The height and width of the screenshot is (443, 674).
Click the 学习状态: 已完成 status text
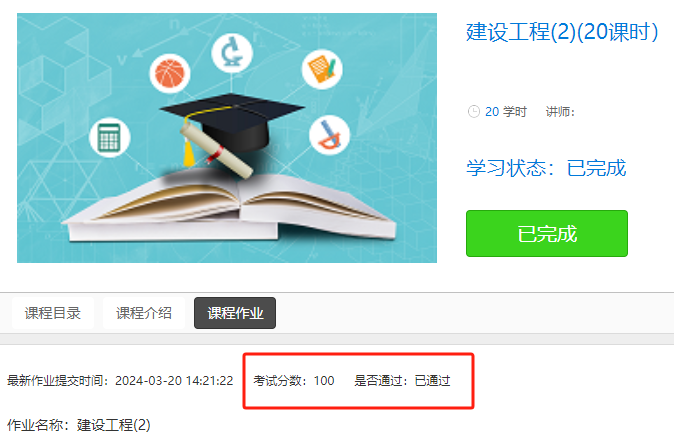point(546,168)
